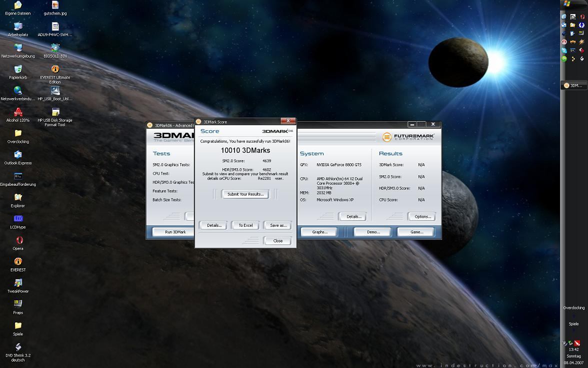
Task: Switch to the 3DM... taskbar button
Action: (x=573, y=86)
